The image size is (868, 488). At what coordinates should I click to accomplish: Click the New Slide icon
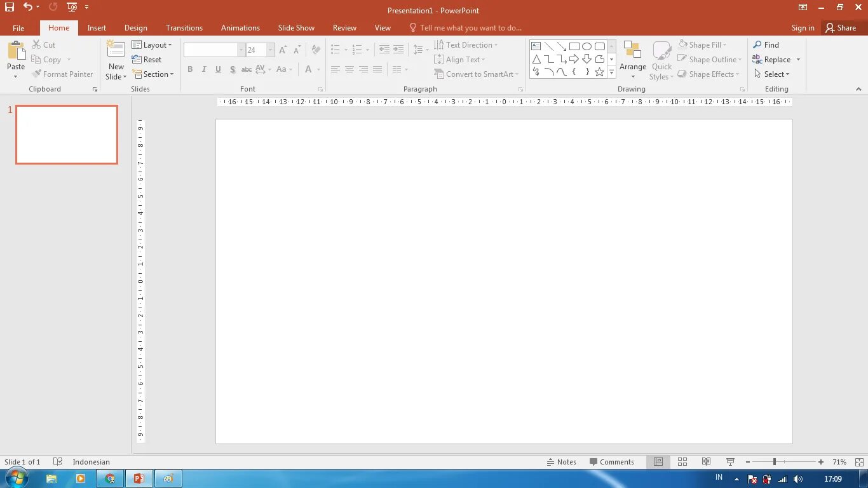pos(116,50)
